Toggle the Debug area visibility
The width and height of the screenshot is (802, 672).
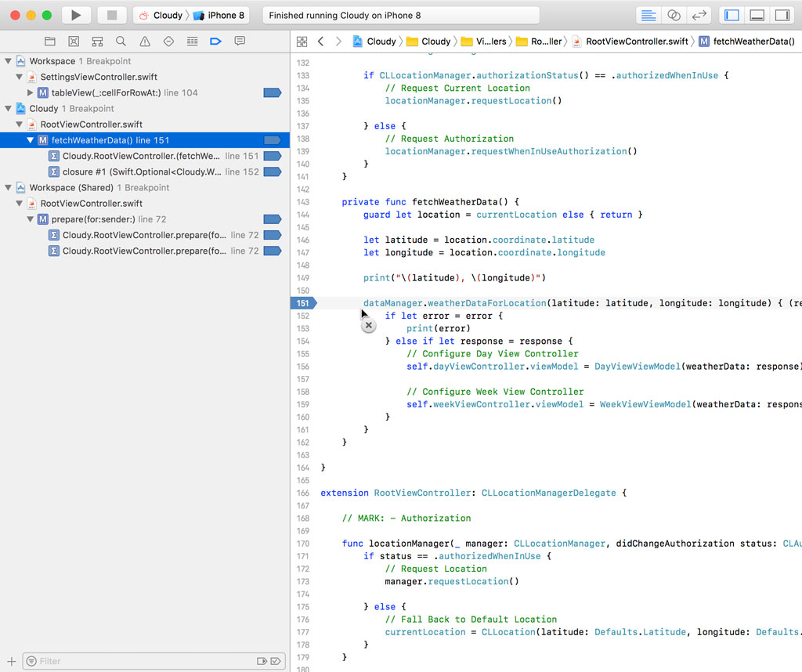click(757, 15)
